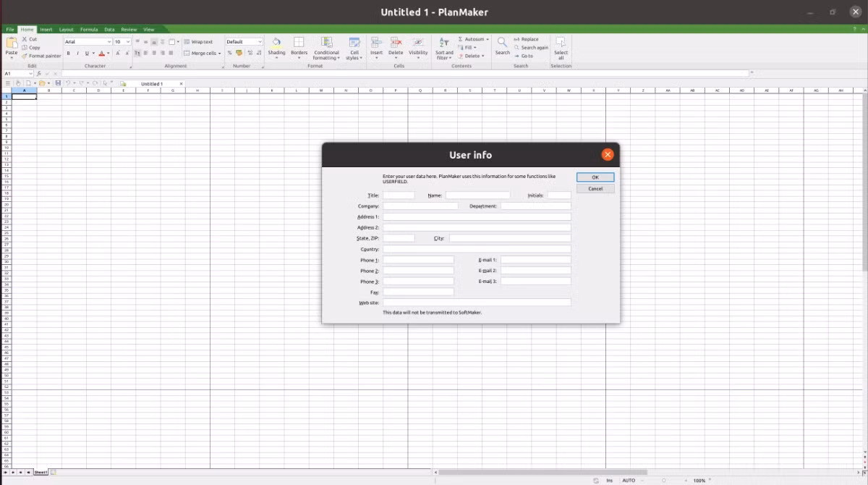Click the Web site input field
Screen dimensions: 868x485
pyautogui.click(x=477, y=303)
